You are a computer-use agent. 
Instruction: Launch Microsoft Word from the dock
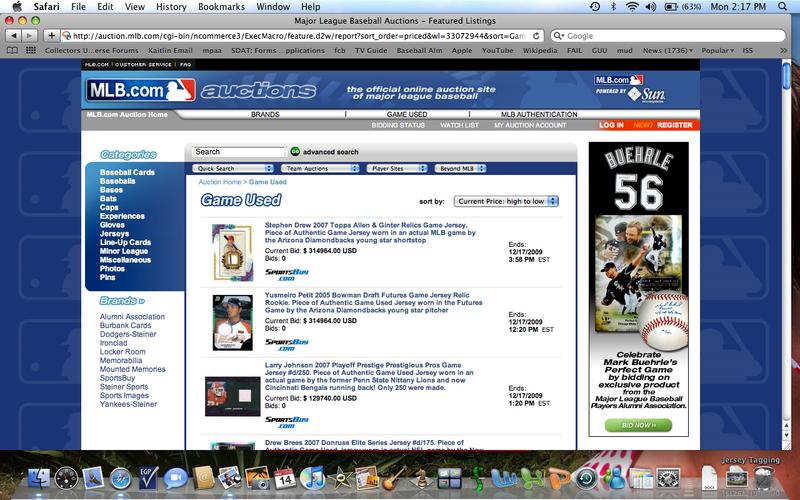[x=503, y=479]
